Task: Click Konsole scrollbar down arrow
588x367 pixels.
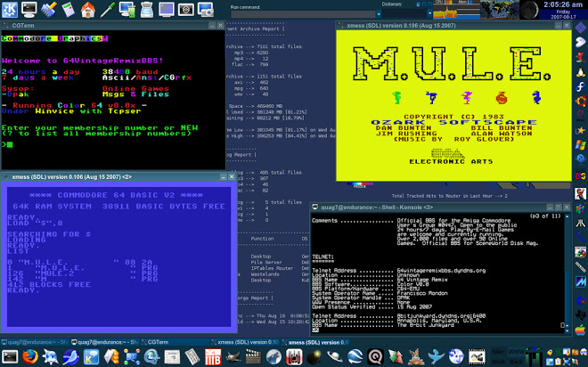Action: click(567, 331)
